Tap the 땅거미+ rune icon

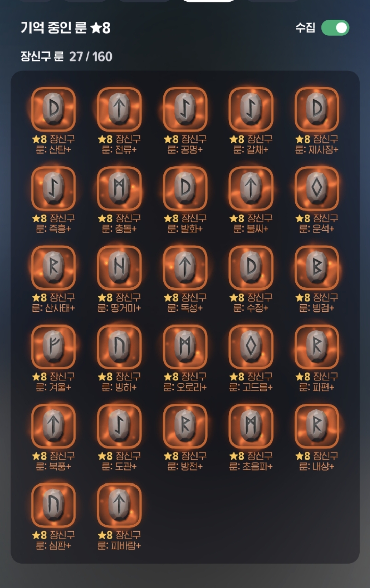click(x=119, y=267)
